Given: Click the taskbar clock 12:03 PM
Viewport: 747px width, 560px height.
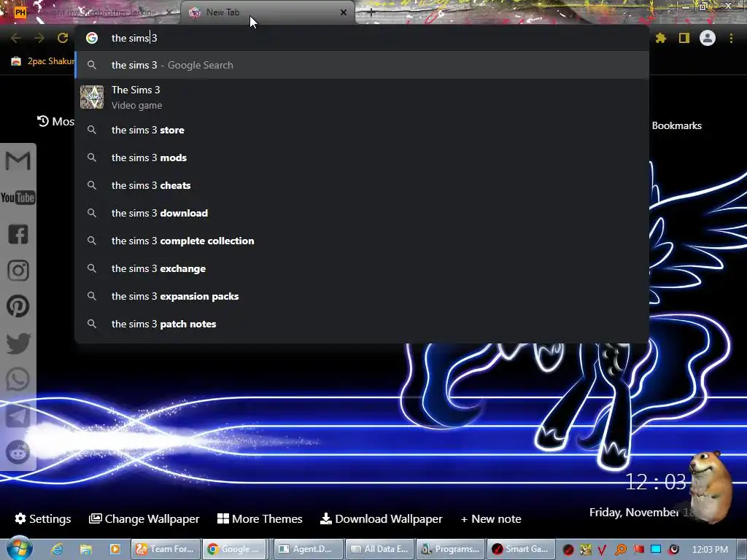Looking at the screenshot, I should pyautogui.click(x=710, y=550).
